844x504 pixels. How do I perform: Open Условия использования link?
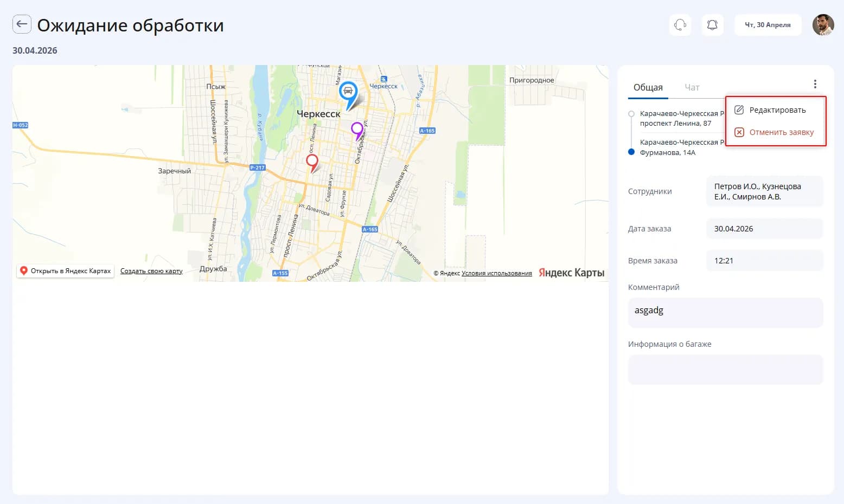497,273
